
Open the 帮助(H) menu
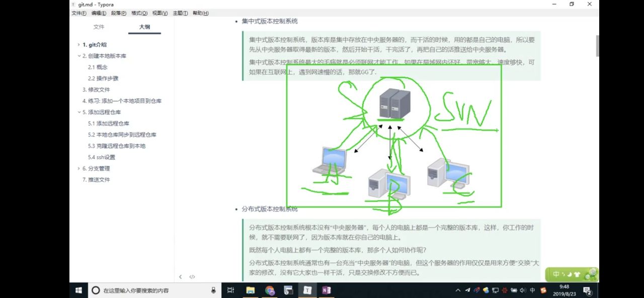point(201,13)
